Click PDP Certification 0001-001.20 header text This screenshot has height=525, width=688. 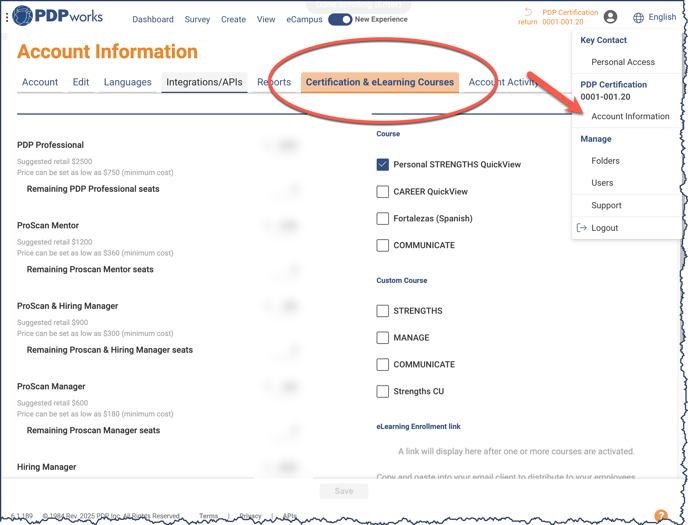(570, 17)
